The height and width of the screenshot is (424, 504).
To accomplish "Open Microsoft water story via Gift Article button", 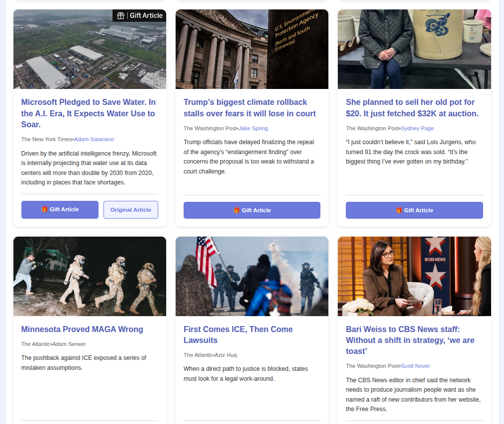I will (60, 209).
